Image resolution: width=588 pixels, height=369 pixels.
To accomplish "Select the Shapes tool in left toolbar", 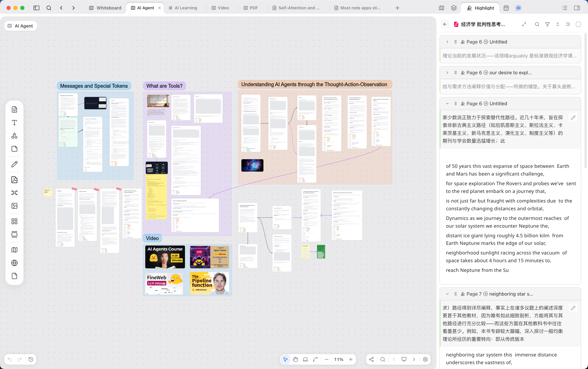I will [14, 136].
